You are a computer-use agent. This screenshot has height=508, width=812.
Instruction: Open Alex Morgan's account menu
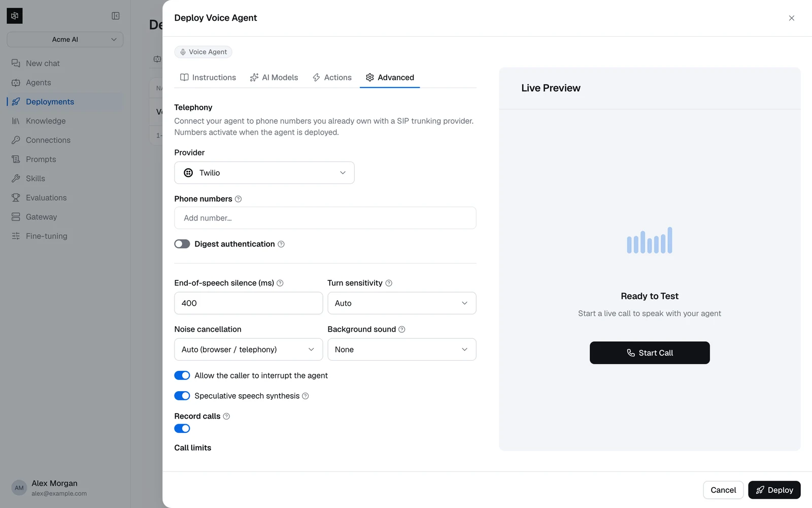[65, 488]
